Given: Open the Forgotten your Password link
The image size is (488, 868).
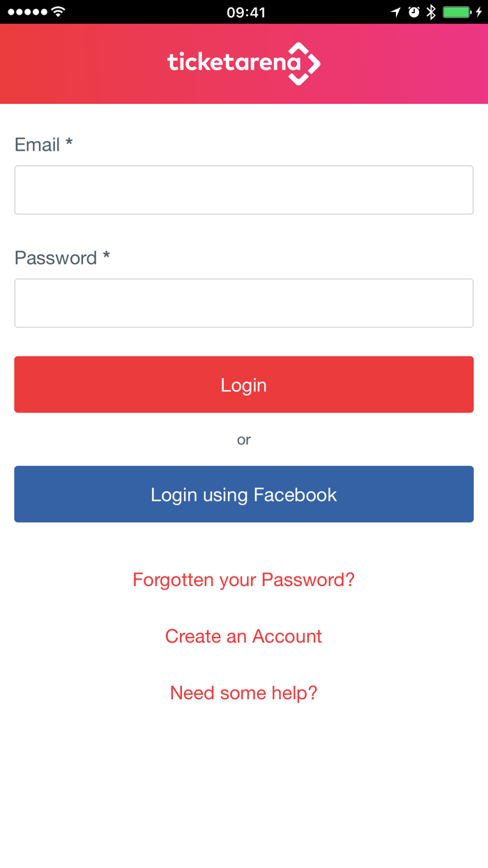Looking at the screenshot, I should click(x=244, y=580).
